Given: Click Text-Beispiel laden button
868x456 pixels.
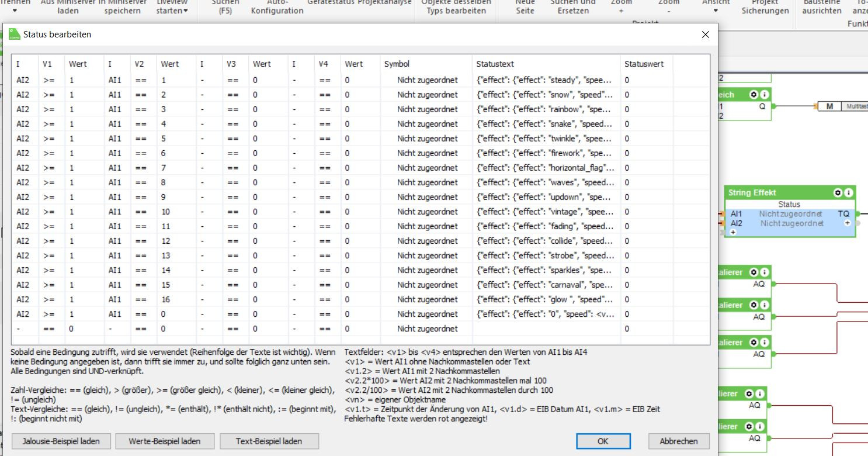Looking at the screenshot, I should coord(269,441).
